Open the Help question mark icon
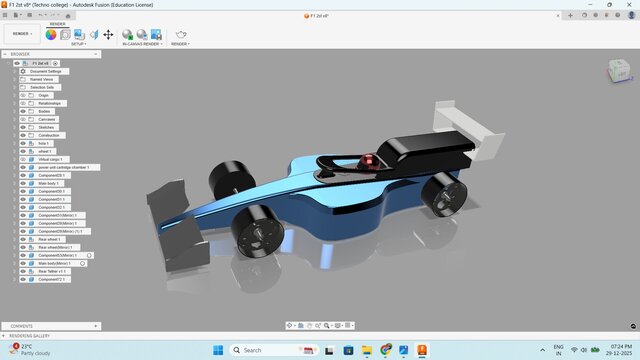 coord(618,15)
